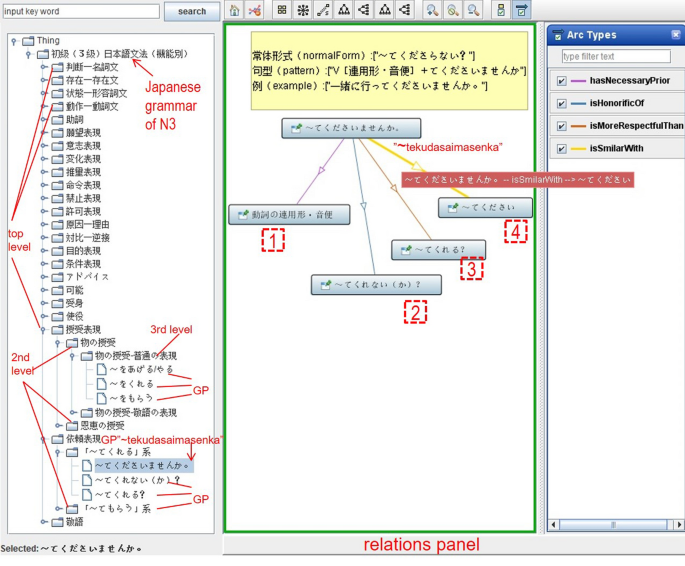Click the first zoom magnifier icon
This screenshot has width=685, height=566.
pyautogui.click(x=432, y=11)
